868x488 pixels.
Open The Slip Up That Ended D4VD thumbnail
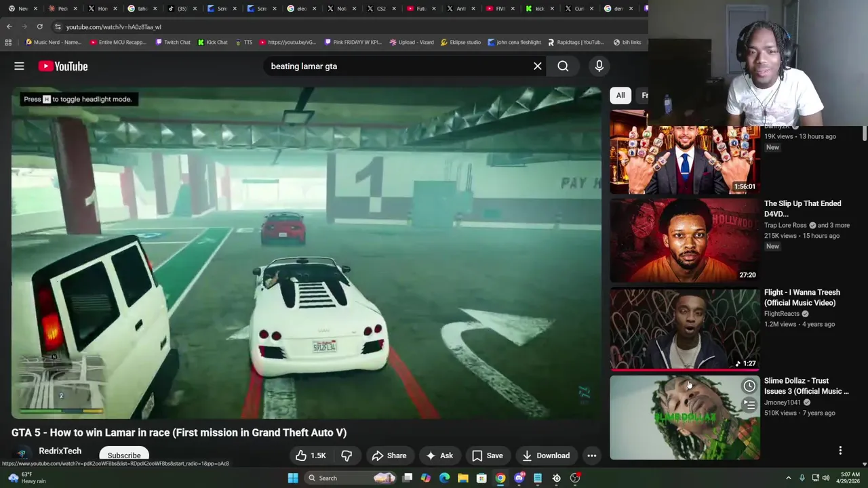684,240
